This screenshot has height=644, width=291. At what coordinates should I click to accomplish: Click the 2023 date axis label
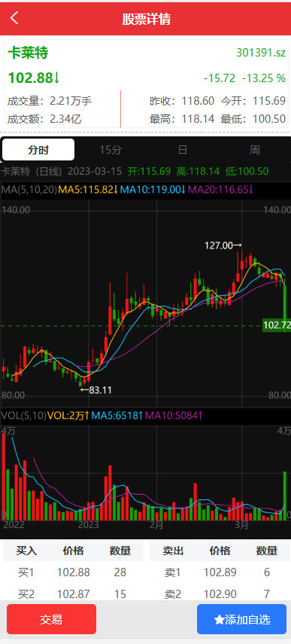[89, 525]
